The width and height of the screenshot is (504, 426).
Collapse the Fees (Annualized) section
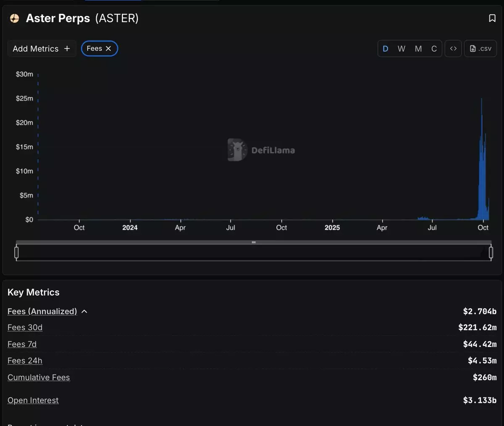(x=84, y=311)
